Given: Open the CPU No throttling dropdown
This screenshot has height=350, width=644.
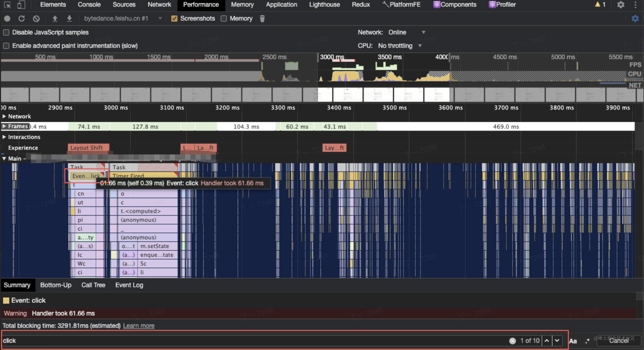Looking at the screenshot, I should pyautogui.click(x=400, y=46).
